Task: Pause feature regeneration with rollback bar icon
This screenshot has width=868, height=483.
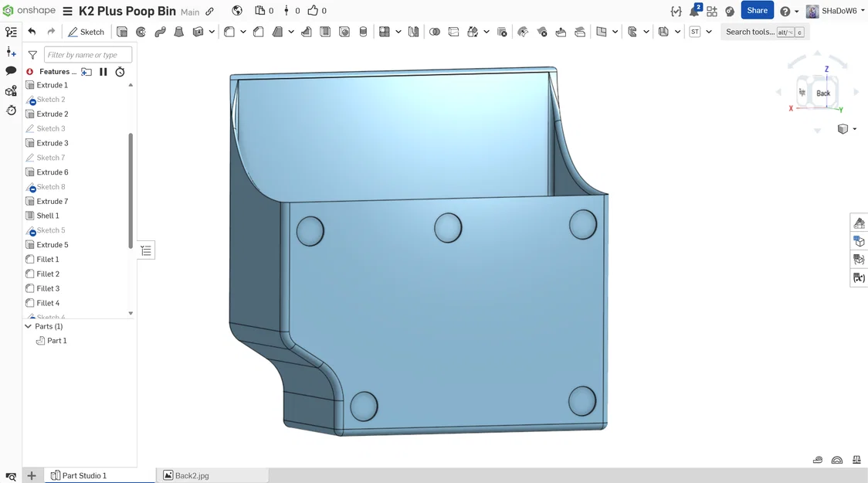Action: (103, 71)
